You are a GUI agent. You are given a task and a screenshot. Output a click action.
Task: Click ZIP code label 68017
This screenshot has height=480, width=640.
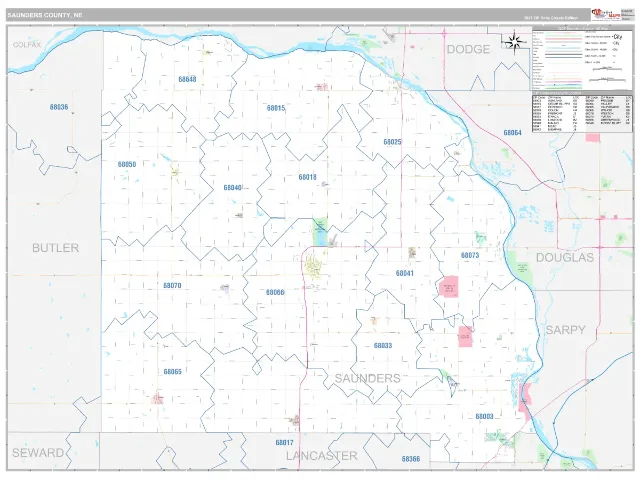(x=284, y=443)
